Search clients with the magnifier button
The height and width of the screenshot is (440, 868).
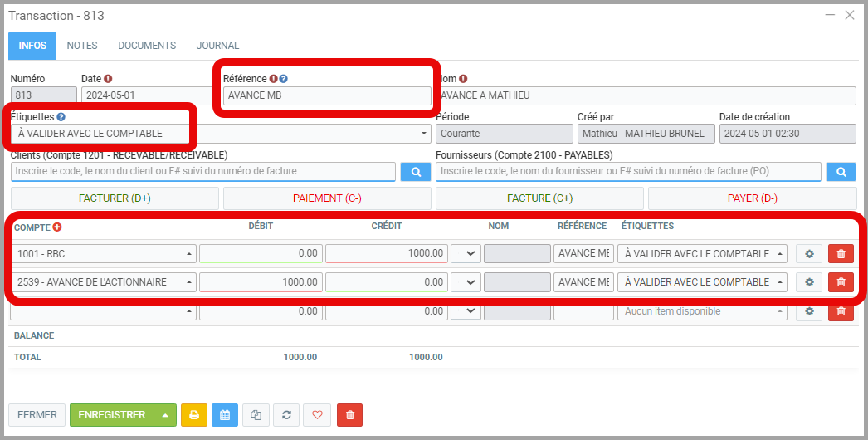click(x=416, y=172)
